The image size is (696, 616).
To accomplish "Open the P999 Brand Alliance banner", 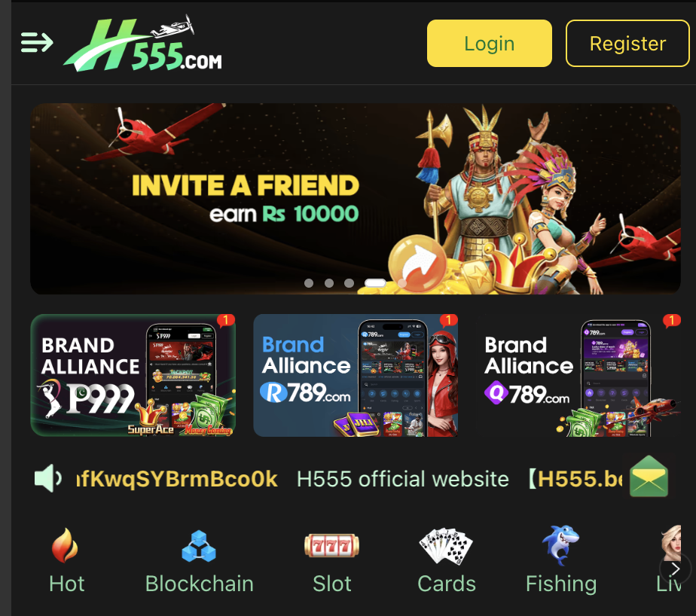I will [133, 375].
